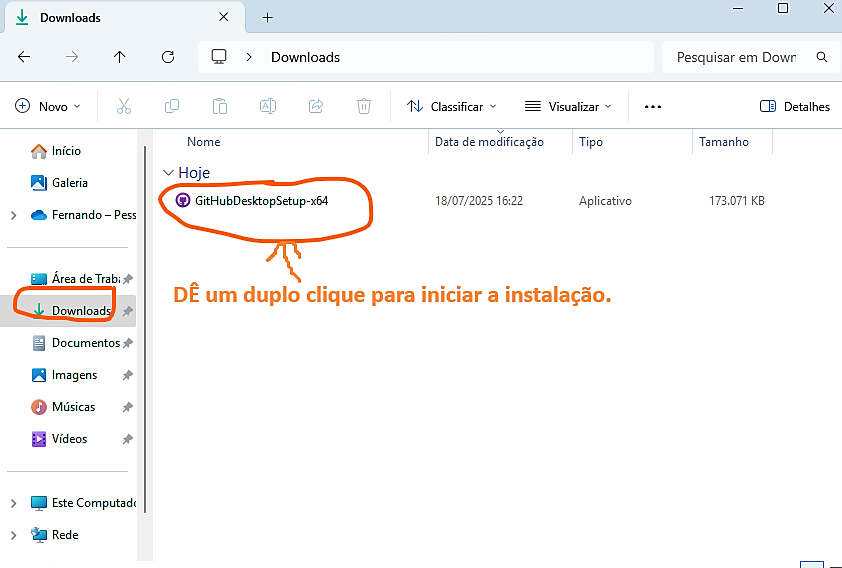Screen dimensions: 842x568
Task: Open the Classificar sort dropdown
Action: tap(453, 106)
